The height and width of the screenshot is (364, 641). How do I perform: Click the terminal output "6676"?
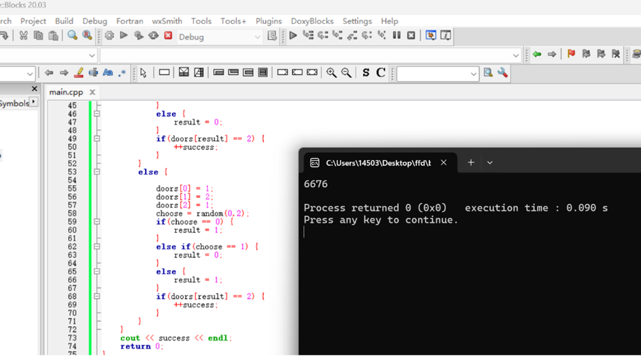tap(316, 185)
